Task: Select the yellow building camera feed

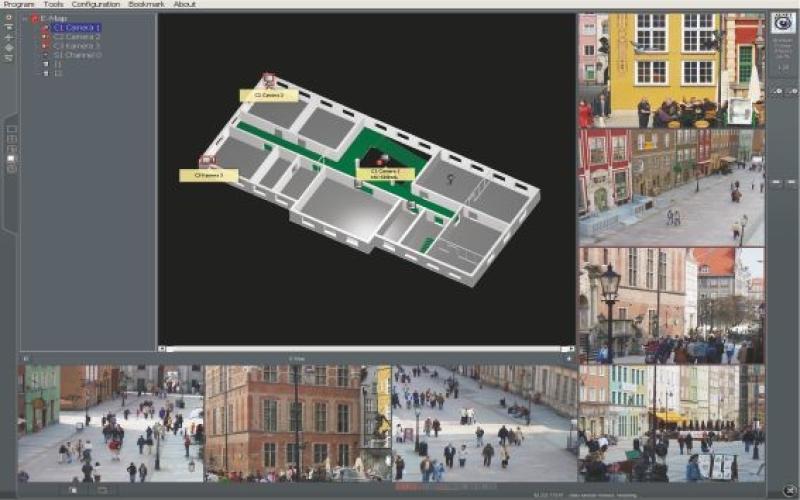Action: click(670, 70)
